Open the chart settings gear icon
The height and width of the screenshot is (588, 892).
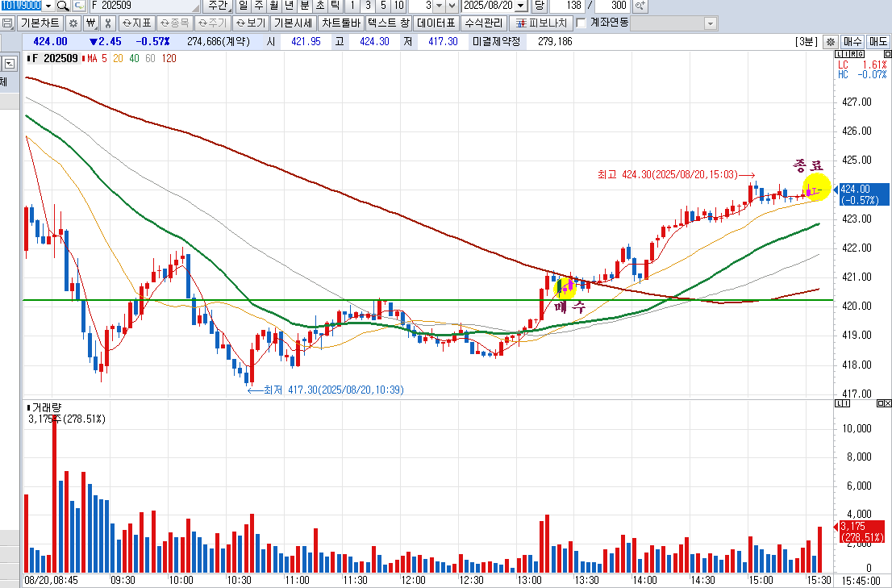point(73,23)
